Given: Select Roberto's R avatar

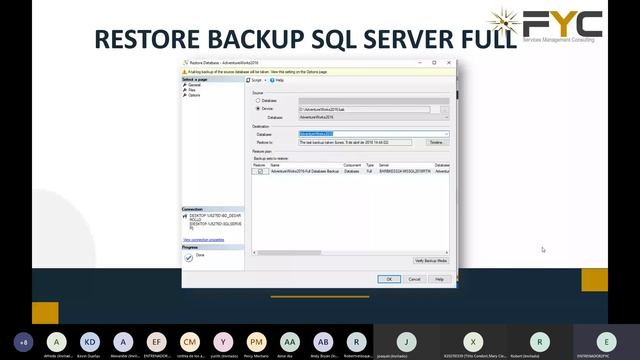Looking at the screenshot, I should coord(356,342).
